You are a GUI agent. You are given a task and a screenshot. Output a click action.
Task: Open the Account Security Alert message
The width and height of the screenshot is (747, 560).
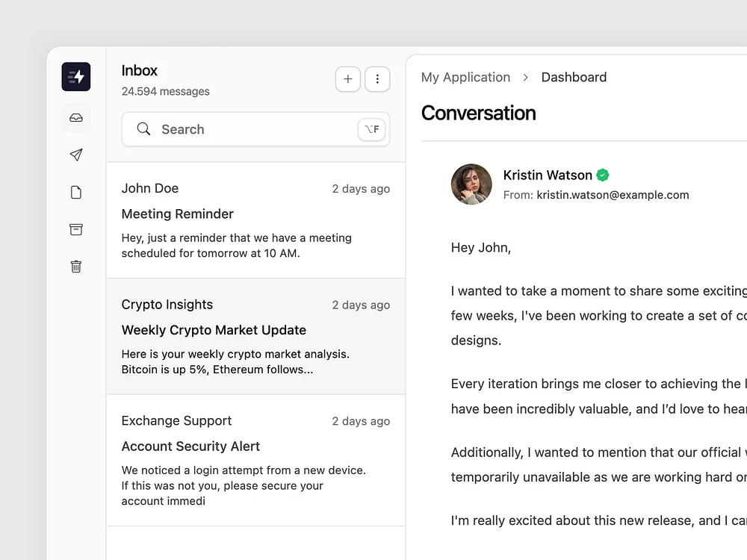[255, 460]
